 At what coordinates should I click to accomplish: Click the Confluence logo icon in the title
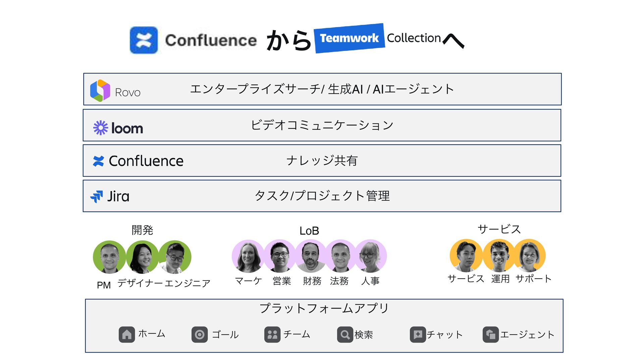pyautogui.click(x=144, y=40)
